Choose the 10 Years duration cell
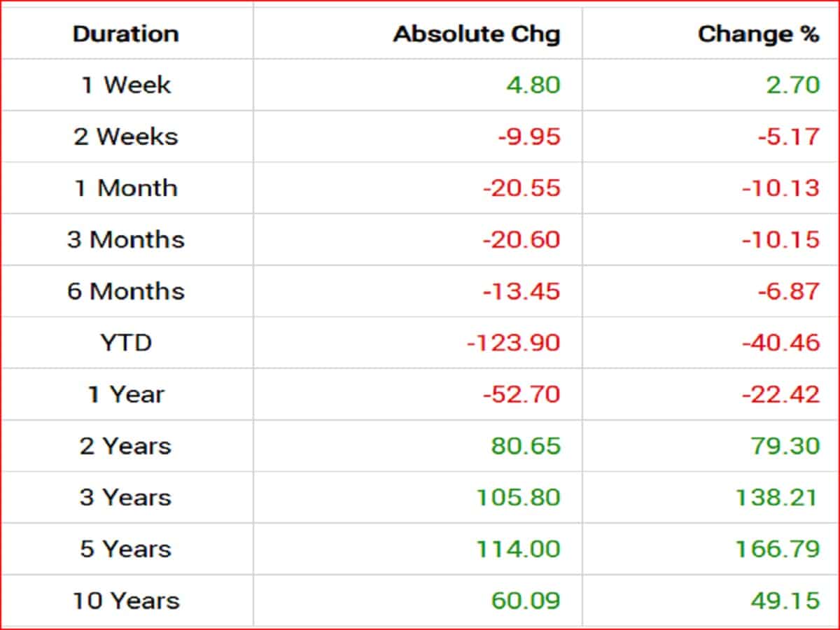 [x=126, y=600]
